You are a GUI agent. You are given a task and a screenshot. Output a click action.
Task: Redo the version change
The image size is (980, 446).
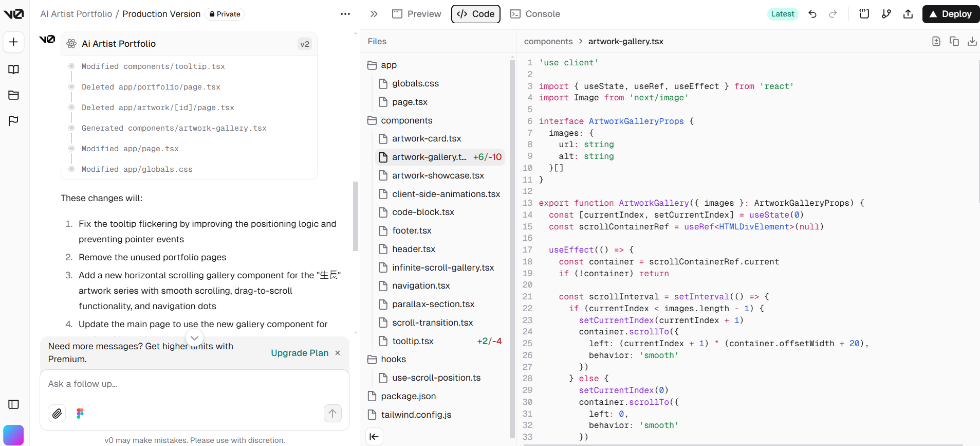(x=833, y=14)
